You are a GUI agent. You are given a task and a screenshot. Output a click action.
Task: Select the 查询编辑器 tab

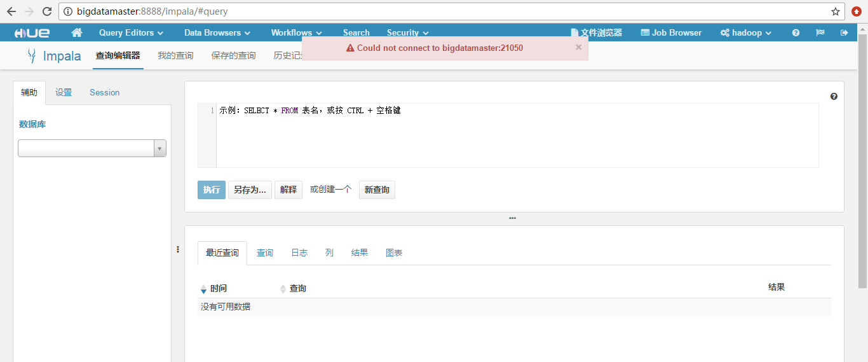tap(118, 56)
